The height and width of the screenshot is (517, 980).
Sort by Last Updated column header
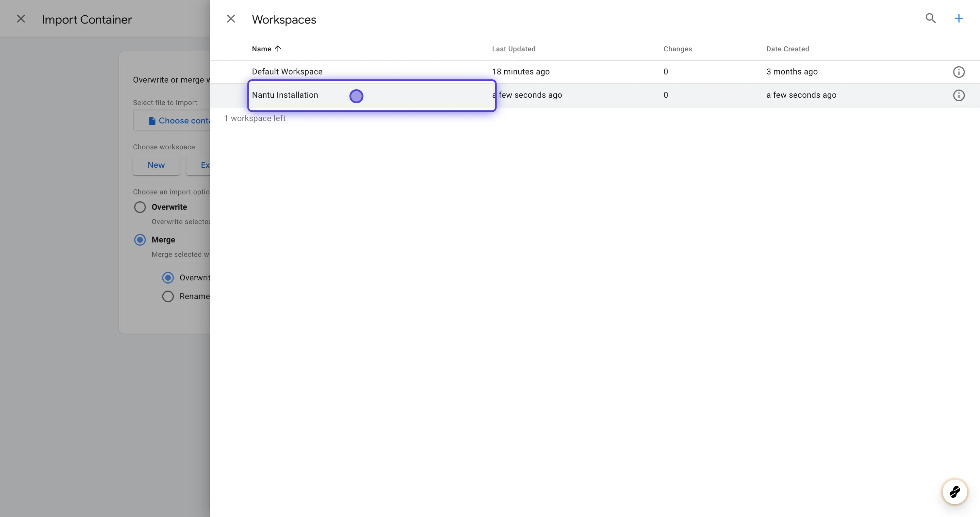[514, 49]
